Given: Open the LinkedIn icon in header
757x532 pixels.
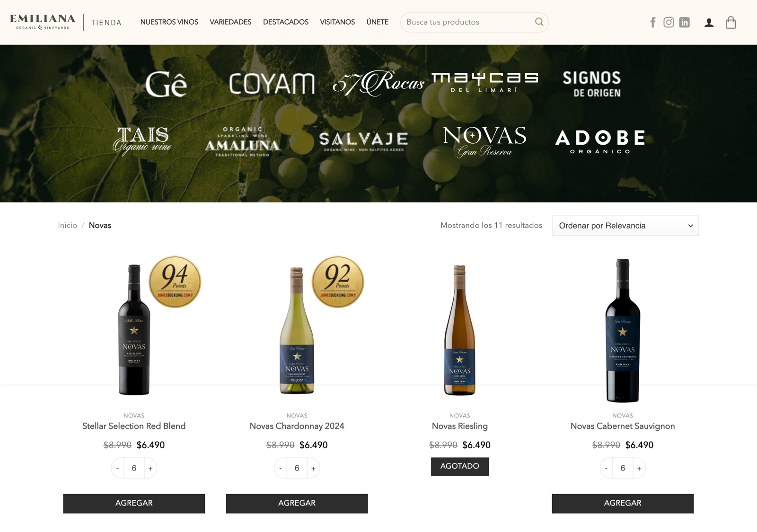Looking at the screenshot, I should coord(685,22).
